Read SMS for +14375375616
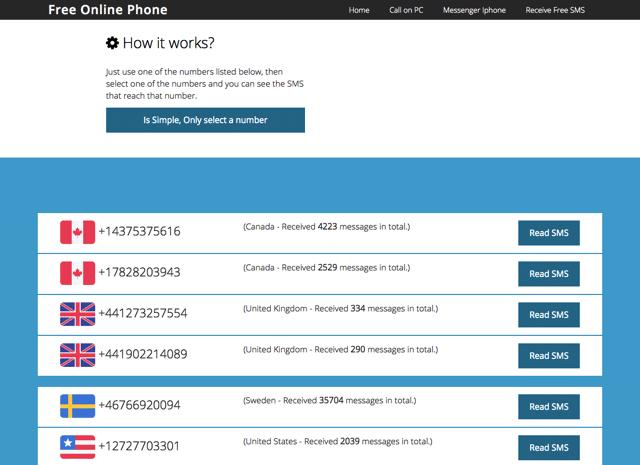The height and width of the screenshot is (465, 640). click(x=548, y=233)
